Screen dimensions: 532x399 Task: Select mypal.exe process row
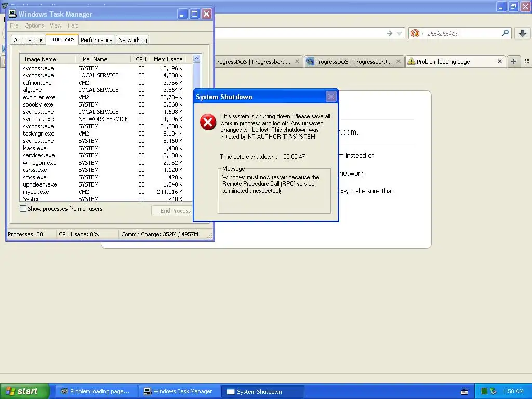pos(106,192)
